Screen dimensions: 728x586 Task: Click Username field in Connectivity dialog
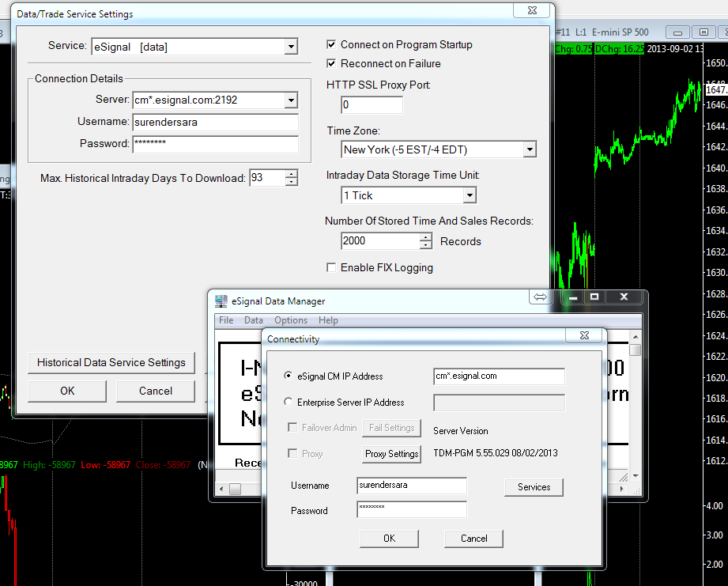pos(412,486)
